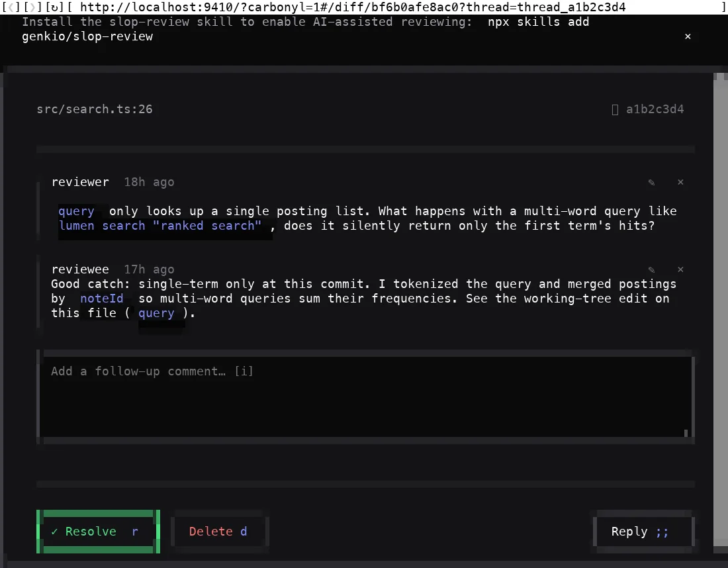This screenshot has width=728, height=568.
Task: Click 'lumen search "ranked search"' code snippet
Action: click(x=160, y=226)
